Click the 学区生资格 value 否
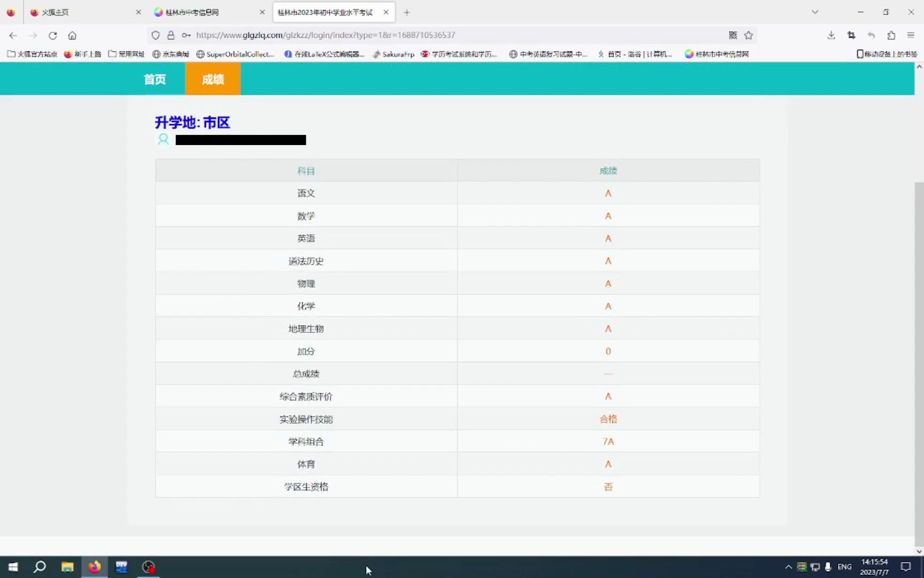The image size is (924, 578). (x=608, y=487)
